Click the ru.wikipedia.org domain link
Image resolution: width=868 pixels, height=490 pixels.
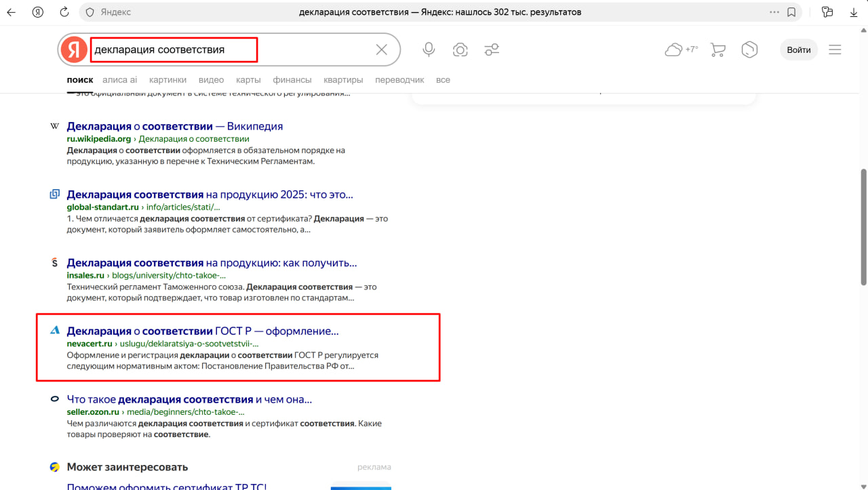[99, 139]
